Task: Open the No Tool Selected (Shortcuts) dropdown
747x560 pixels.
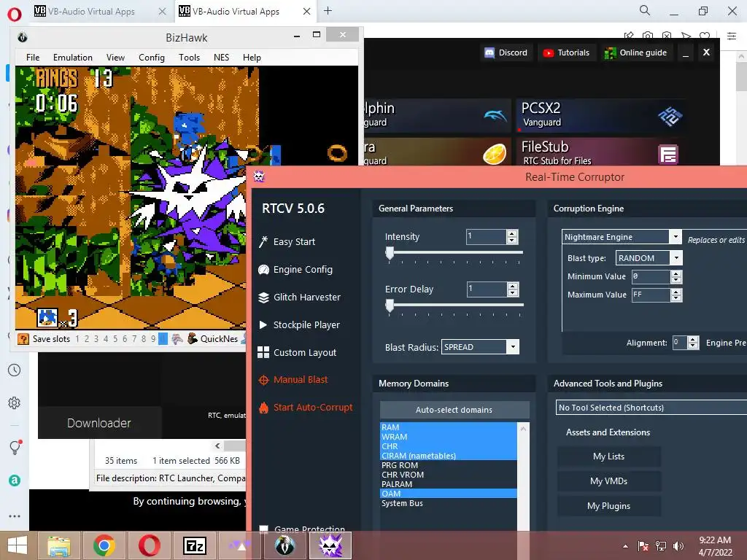Action: pyautogui.click(x=651, y=408)
